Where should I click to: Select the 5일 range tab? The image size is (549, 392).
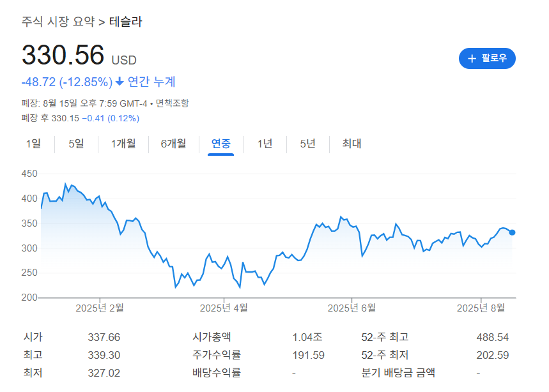click(x=76, y=144)
